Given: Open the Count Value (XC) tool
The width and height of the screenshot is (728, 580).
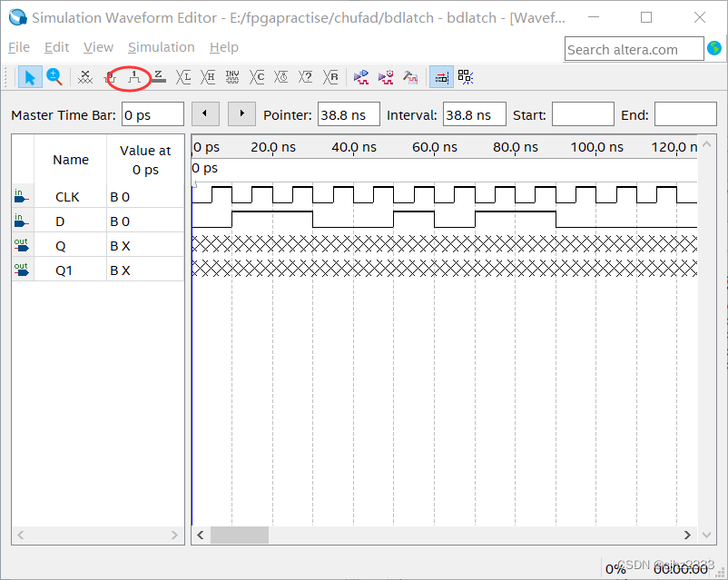Looking at the screenshot, I should (x=257, y=77).
